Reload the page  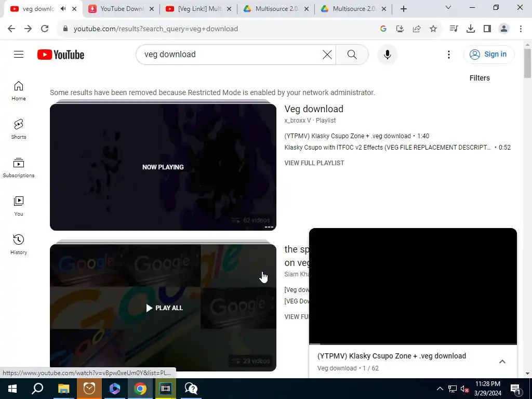[45, 29]
